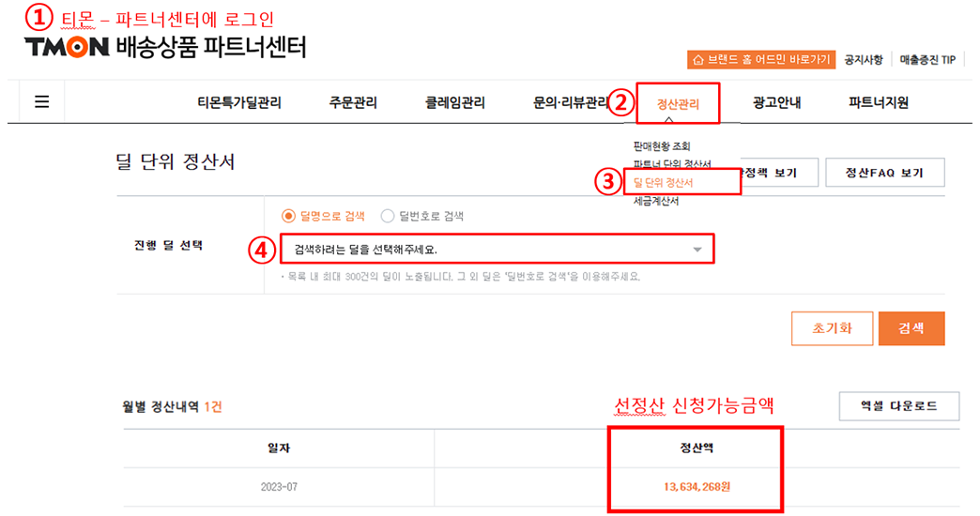Click the 13,634,268원 settlement amount
Screen dimensions: 980x516
697,487
